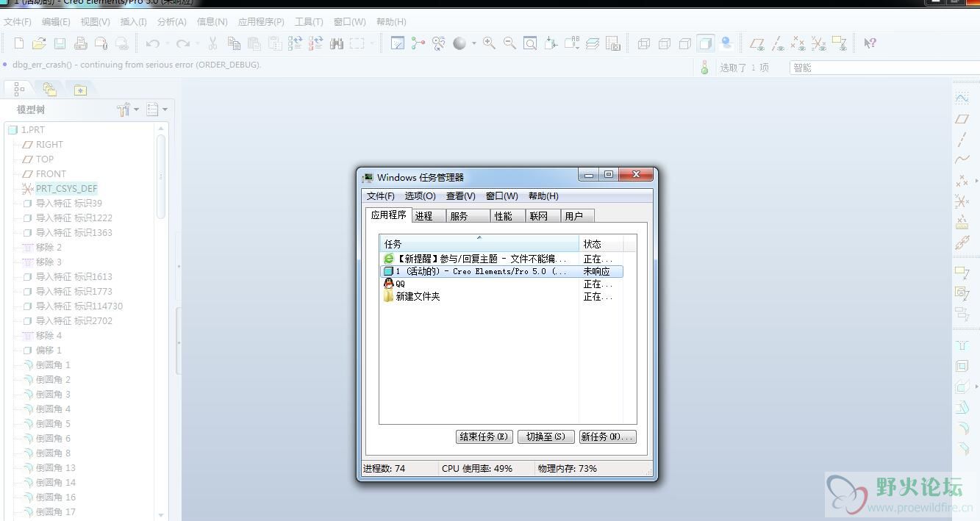Click the Find binoculars icon
Image resolution: width=980 pixels, height=521 pixels.
(337, 43)
